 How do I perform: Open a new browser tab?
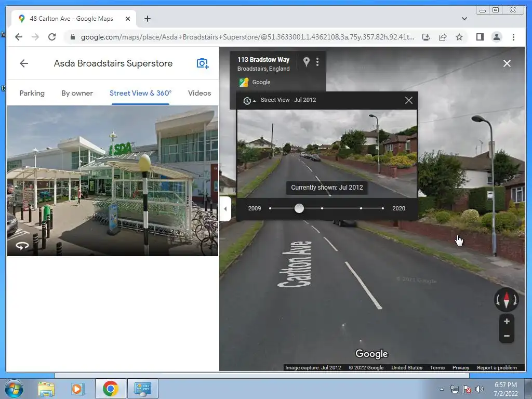tap(147, 19)
